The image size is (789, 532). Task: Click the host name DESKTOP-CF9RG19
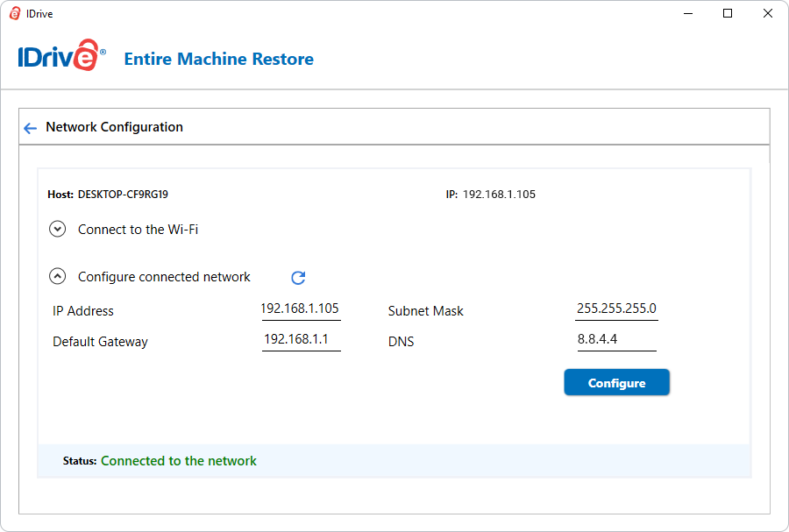click(123, 195)
